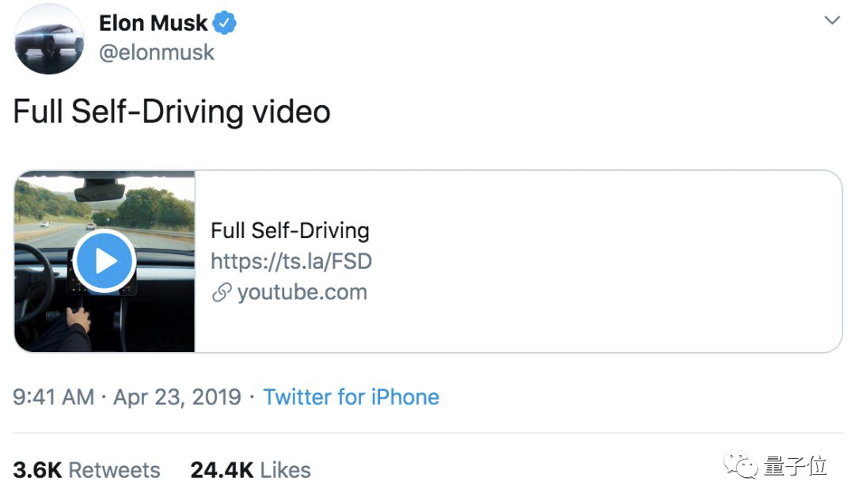This screenshot has height=504, width=855.
Task: Click the chain link icon beside youtube.com
Action: point(221,293)
